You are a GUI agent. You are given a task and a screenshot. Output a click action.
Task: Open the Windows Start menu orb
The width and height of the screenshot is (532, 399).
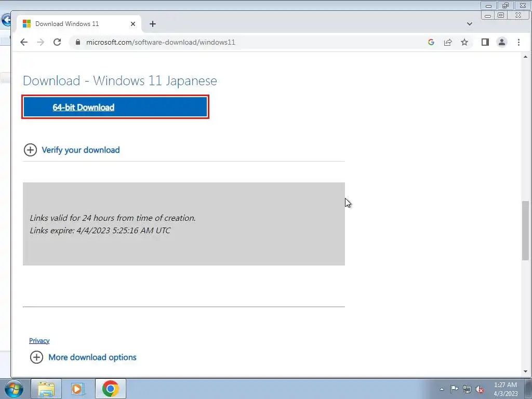tap(14, 389)
